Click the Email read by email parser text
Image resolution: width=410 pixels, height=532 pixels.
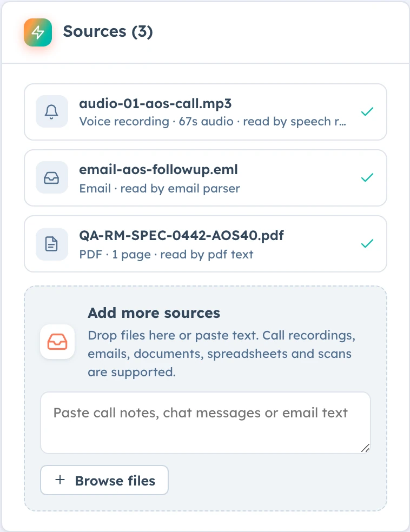[x=160, y=188]
